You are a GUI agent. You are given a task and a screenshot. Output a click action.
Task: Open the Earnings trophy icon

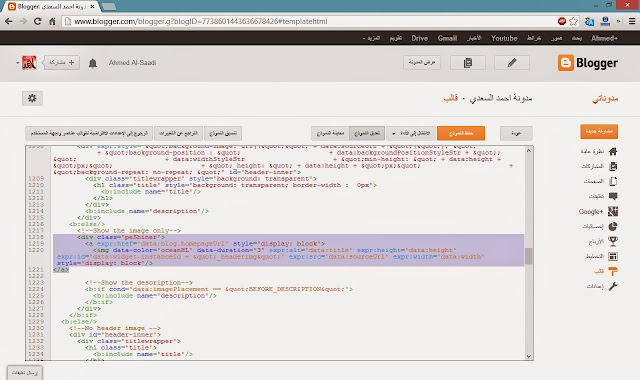click(613, 241)
